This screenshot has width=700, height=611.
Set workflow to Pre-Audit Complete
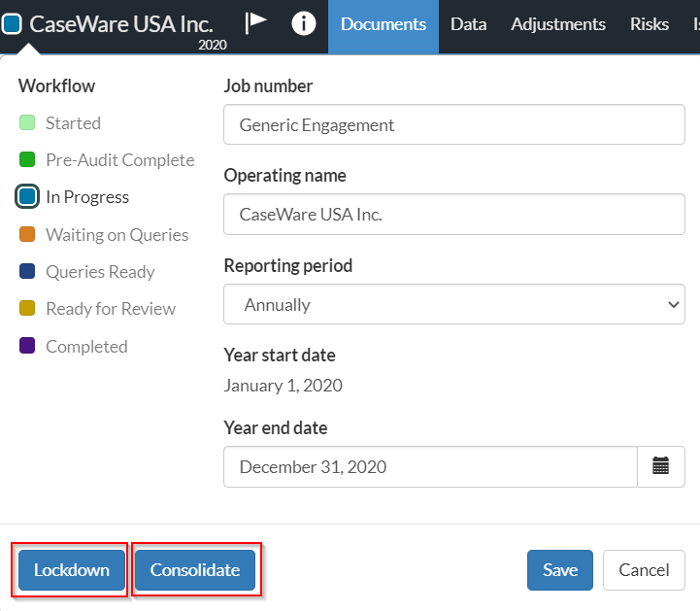click(x=119, y=160)
